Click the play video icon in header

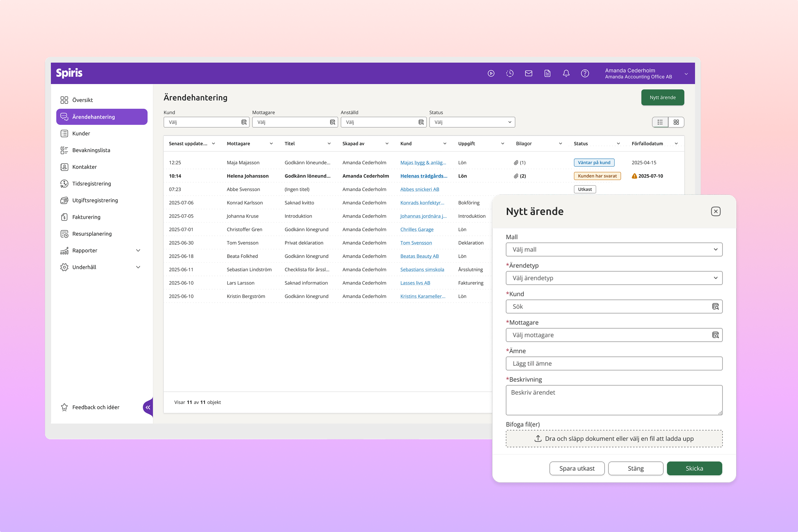491,73
